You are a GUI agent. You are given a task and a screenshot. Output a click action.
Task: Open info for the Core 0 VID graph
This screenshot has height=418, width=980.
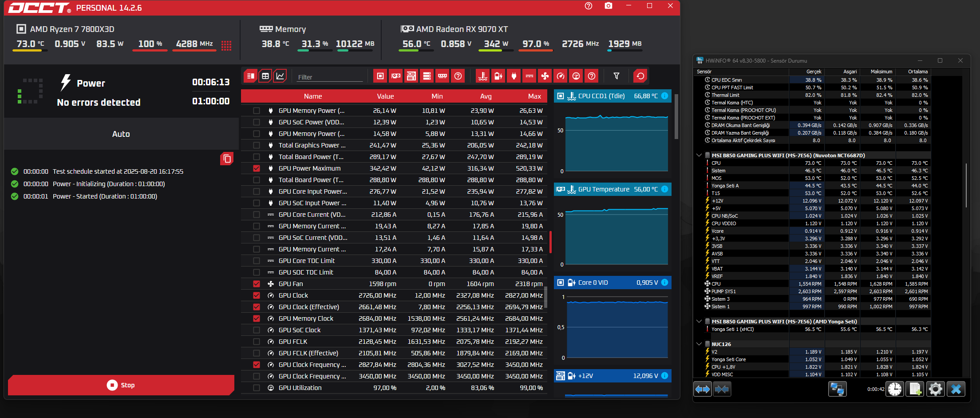[x=664, y=283]
